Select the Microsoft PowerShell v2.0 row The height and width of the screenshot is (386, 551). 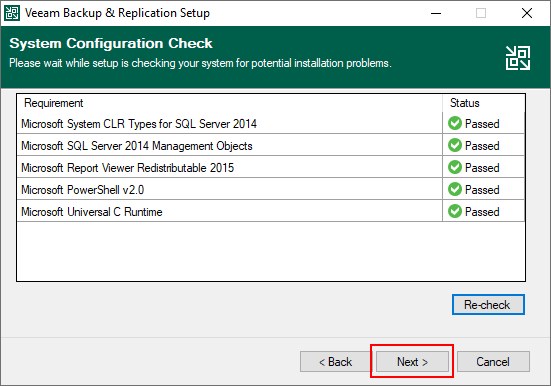(x=271, y=189)
